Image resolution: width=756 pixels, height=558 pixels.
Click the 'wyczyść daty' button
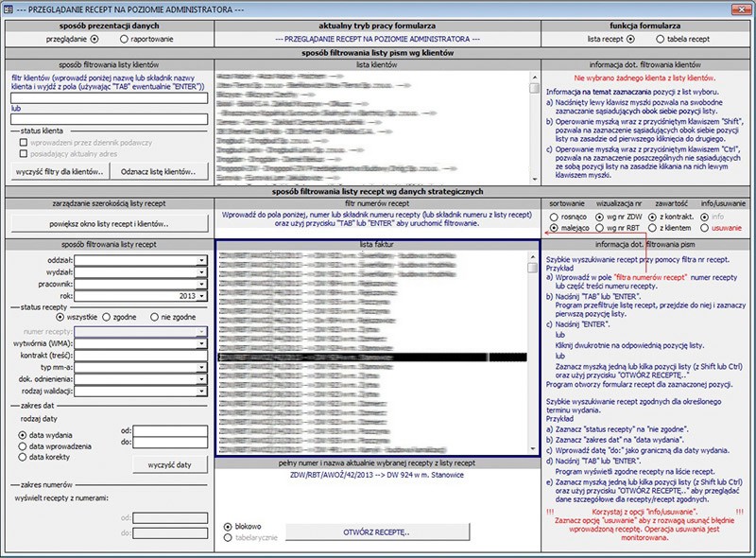(170, 464)
